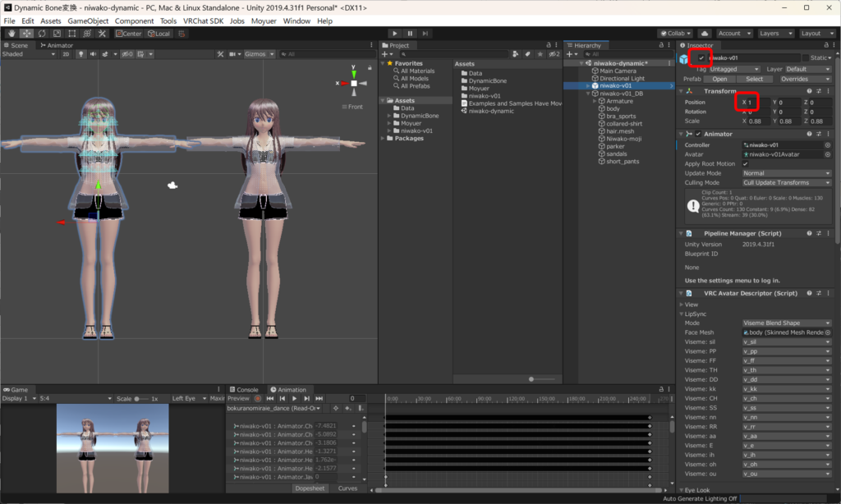Select the Rotate tool
This screenshot has height=504, width=841.
point(42,34)
